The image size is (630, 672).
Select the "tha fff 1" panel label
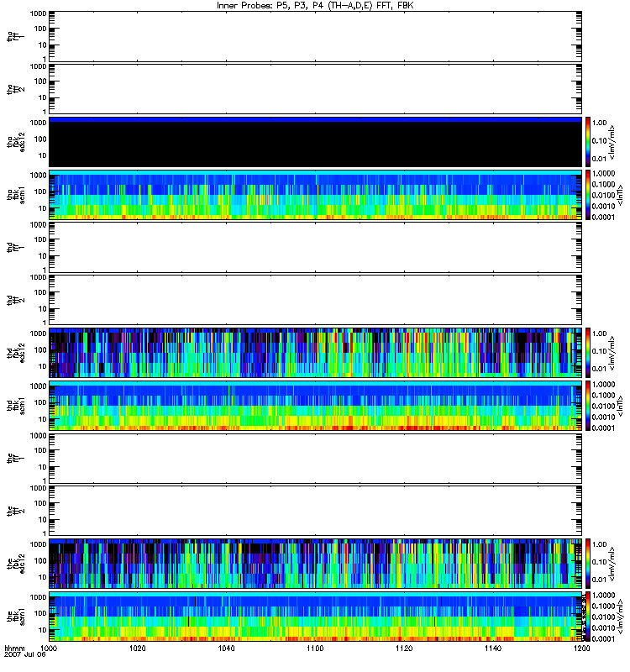15,36
